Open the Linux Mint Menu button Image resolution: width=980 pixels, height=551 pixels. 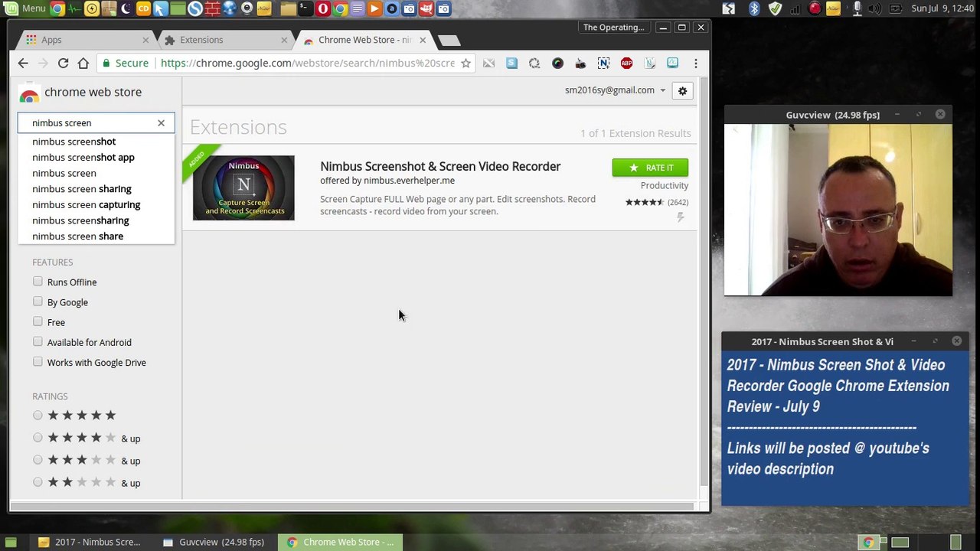click(x=24, y=8)
